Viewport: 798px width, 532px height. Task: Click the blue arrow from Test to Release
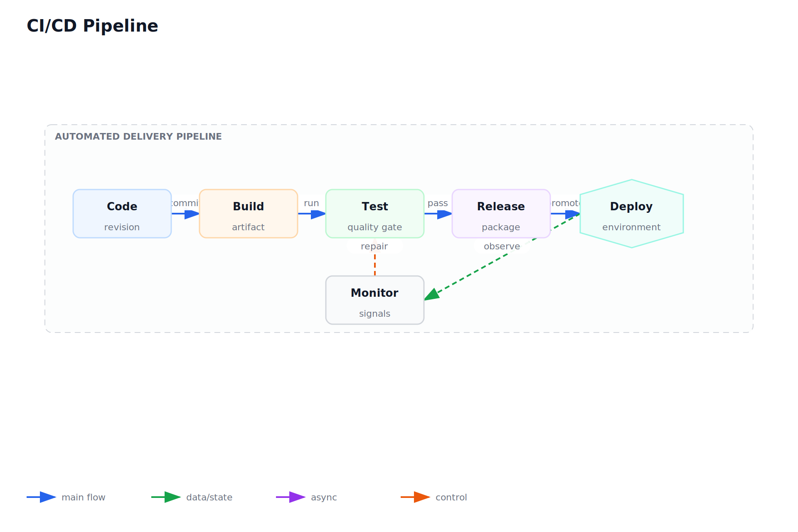pyautogui.click(x=438, y=214)
